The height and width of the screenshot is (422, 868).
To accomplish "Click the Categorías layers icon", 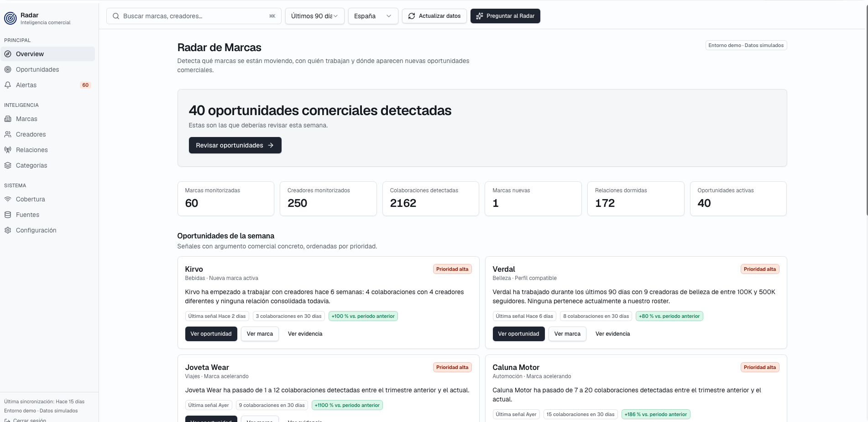I will (x=8, y=165).
